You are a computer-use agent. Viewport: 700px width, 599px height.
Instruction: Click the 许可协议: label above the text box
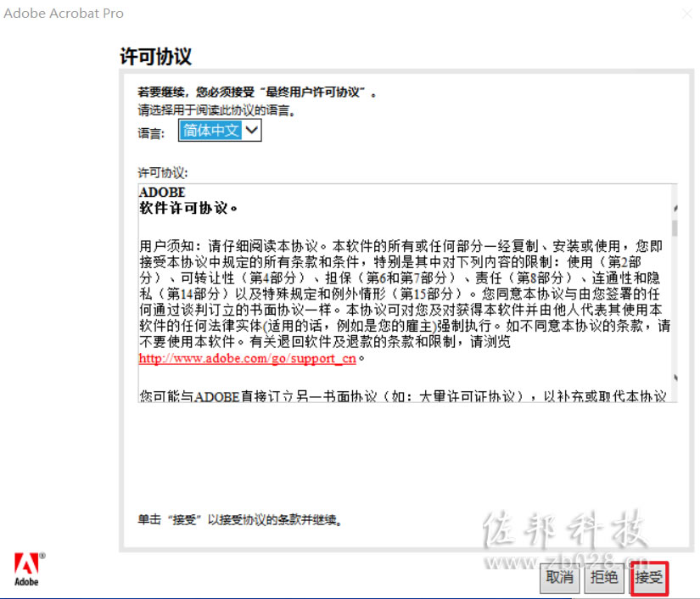(x=163, y=173)
